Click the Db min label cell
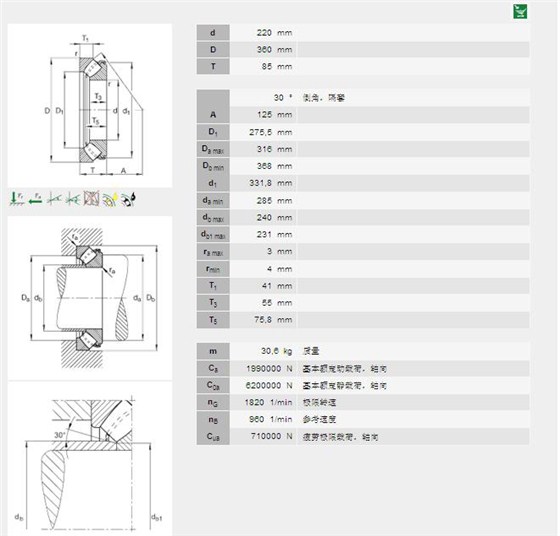The height and width of the screenshot is (536, 560). coord(213,166)
